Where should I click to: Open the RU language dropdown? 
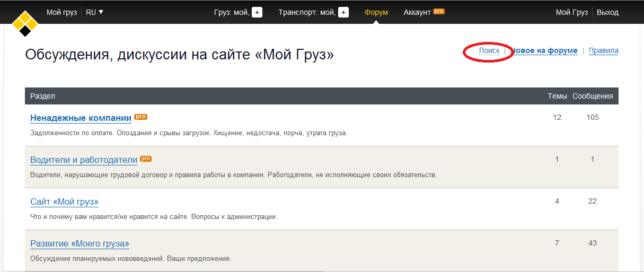94,12
